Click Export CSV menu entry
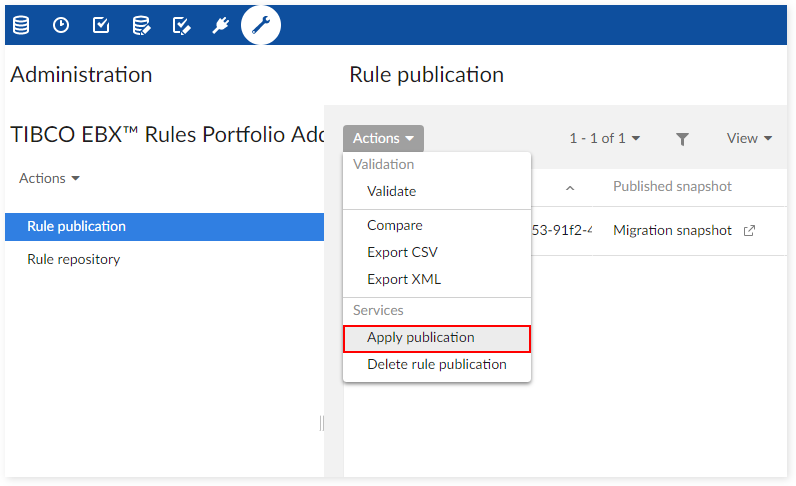Screen dimensions: 796x486 click(402, 252)
